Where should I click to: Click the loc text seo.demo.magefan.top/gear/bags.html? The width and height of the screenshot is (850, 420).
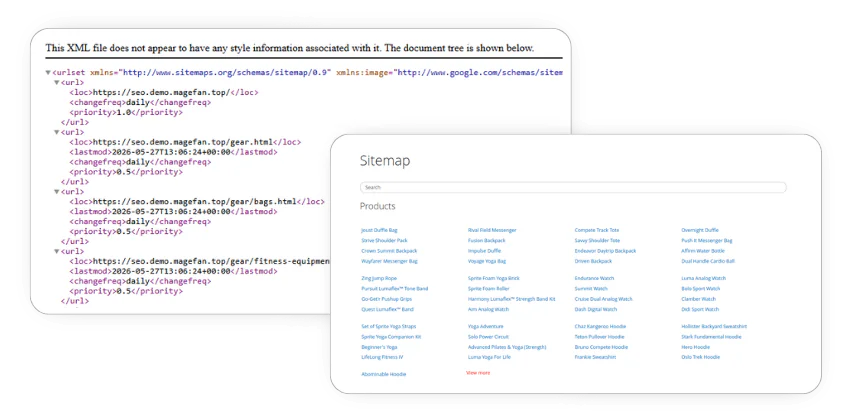pos(195,202)
